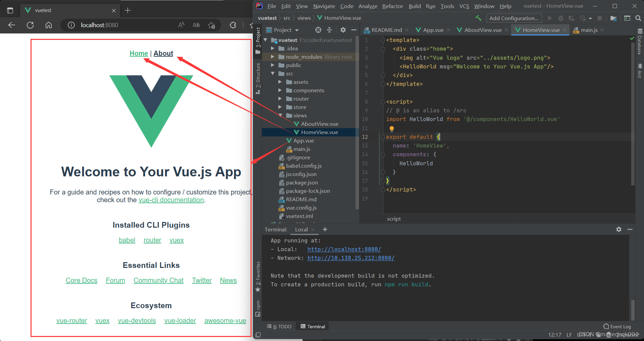Image resolution: width=644 pixels, height=341 pixels.
Task: Refresh the browser page
Action: tap(30, 25)
